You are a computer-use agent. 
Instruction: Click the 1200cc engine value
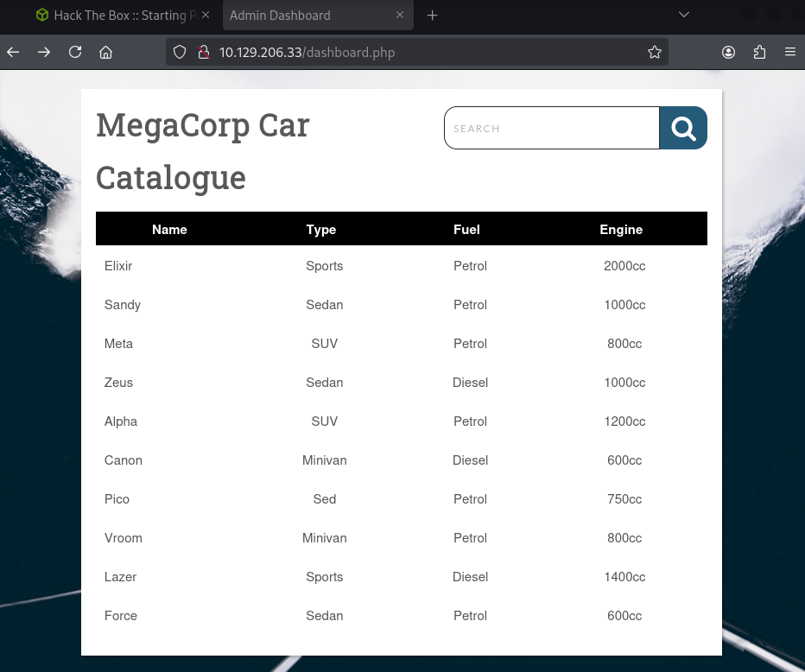click(624, 422)
